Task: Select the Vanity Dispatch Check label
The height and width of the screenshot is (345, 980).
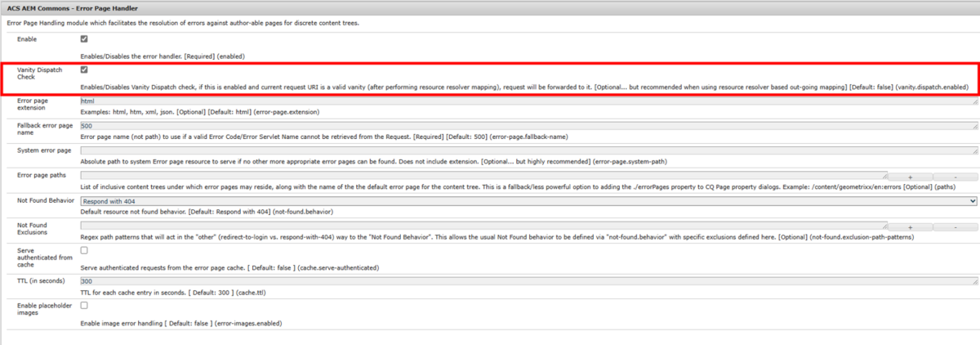Action: pyautogui.click(x=38, y=74)
